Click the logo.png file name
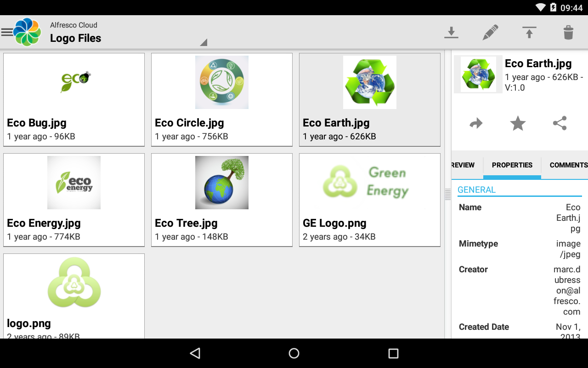 tap(29, 323)
